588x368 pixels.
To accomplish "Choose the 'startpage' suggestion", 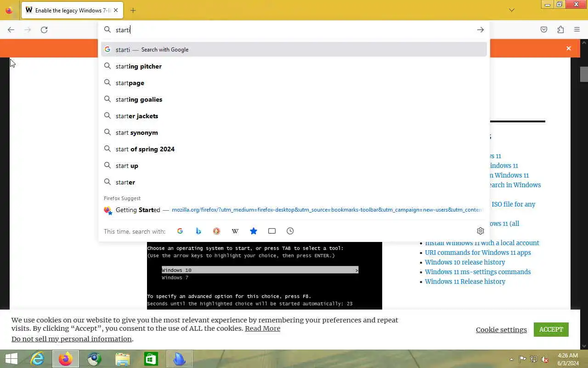I will pyautogui.click(x=294, y=83).
